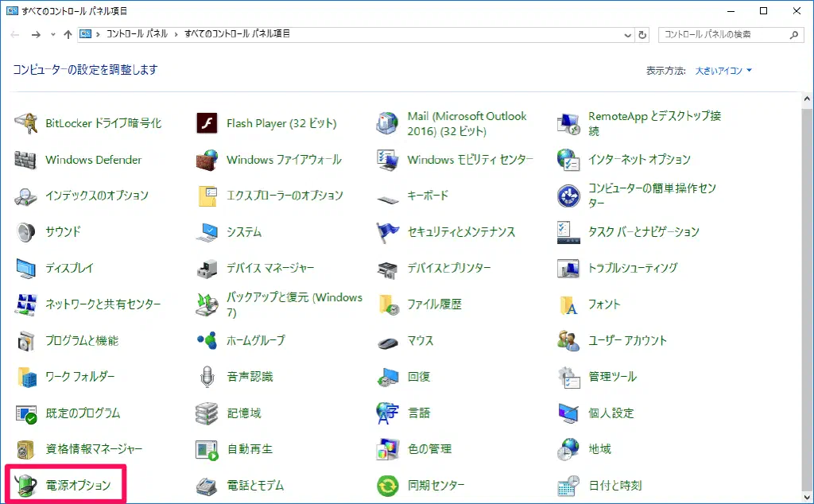Viewport: 814px width, 504px height.
Task: Open the トラブルシューティング link
Action: tap(632, 268)
